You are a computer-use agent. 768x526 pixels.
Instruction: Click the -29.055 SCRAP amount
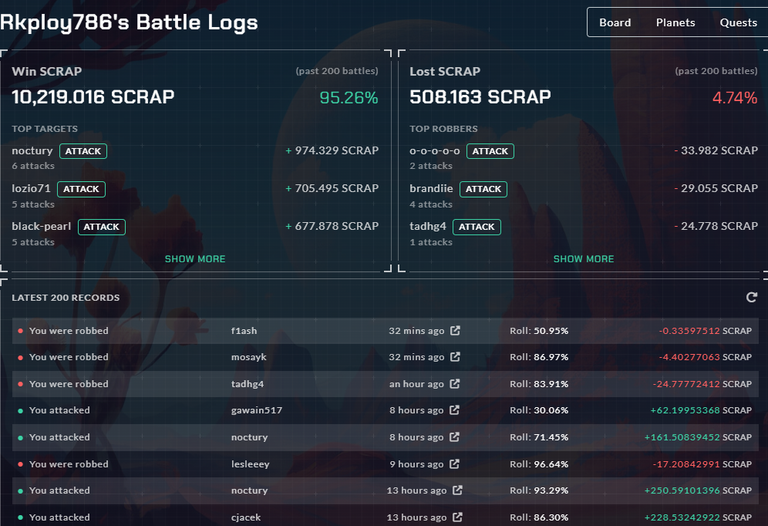pyautogui.click(x=716, y=188)
